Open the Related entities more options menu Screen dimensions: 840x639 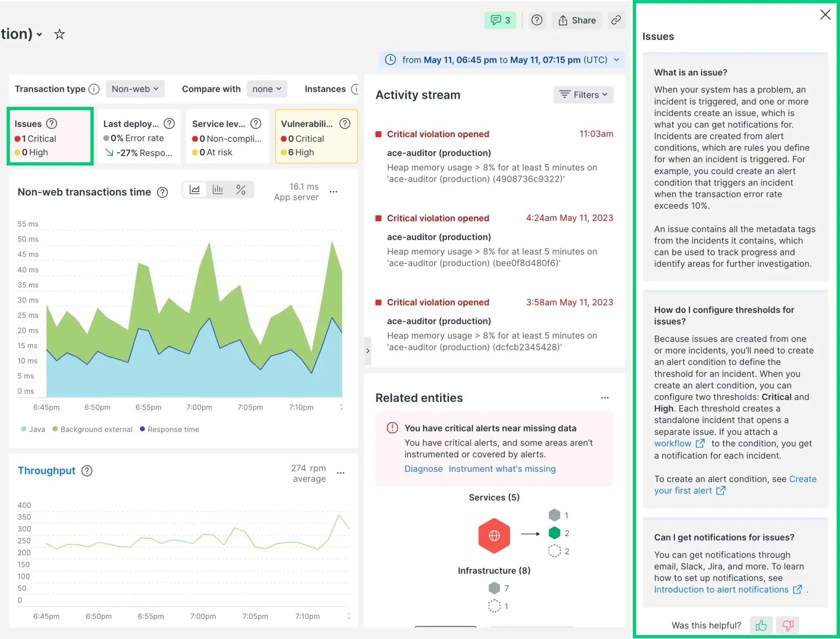tap(605, 398)
